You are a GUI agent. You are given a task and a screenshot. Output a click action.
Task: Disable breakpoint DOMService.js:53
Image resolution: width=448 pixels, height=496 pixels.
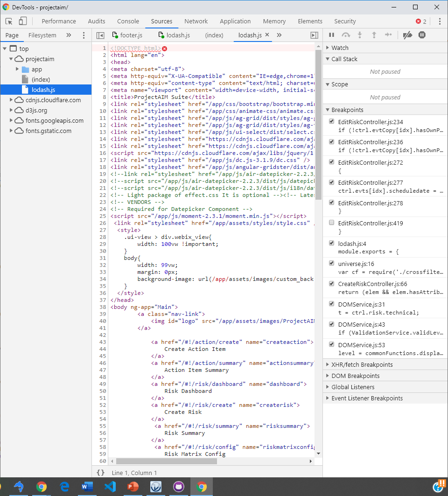tap(332, 344)
